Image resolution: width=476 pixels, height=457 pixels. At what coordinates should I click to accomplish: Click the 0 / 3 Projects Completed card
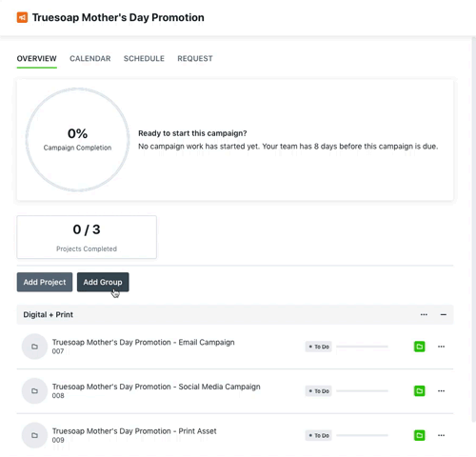pyautogui.click(x=87, y=237)
